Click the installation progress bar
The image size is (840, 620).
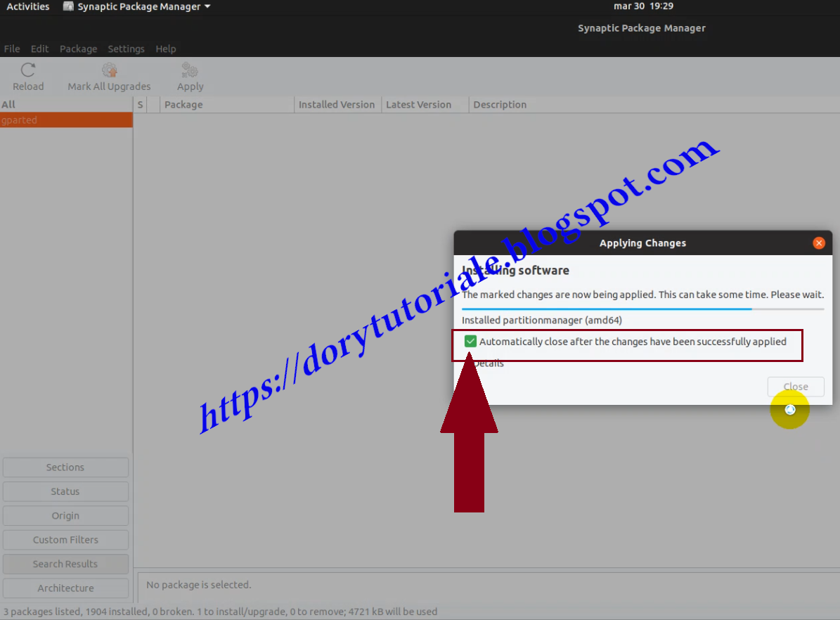coord(643,309)
